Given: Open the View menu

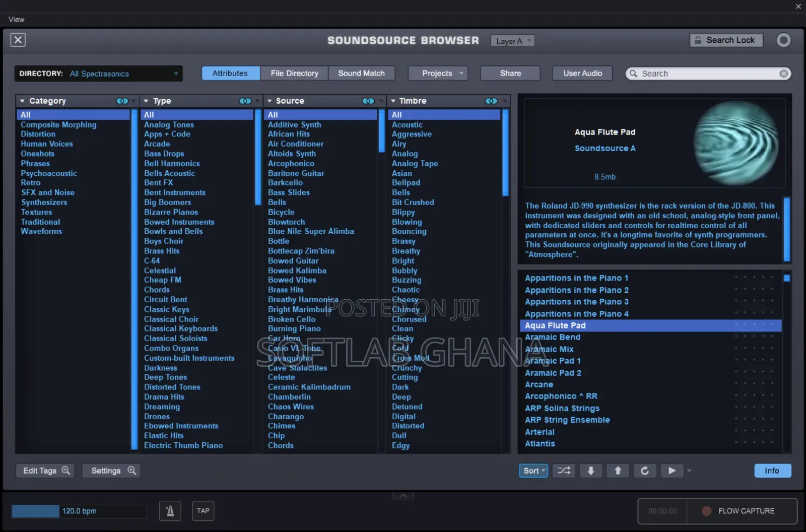Looking at the screenshot, I should point(16,20).
